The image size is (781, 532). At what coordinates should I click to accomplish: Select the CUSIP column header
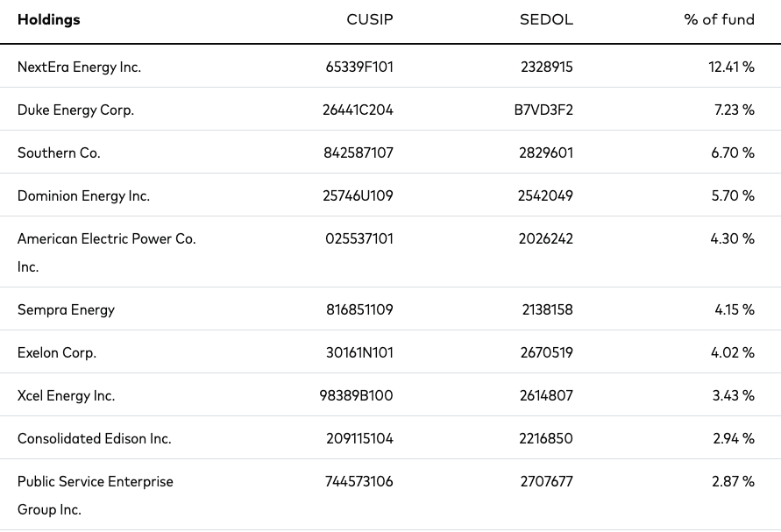[x=370, y=19]
